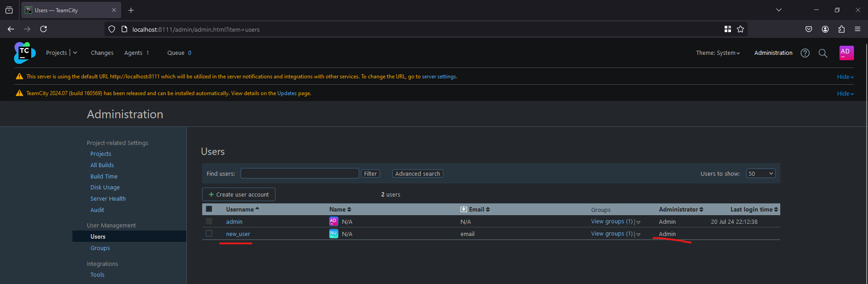Click the Filter button

tap(370, 173)
